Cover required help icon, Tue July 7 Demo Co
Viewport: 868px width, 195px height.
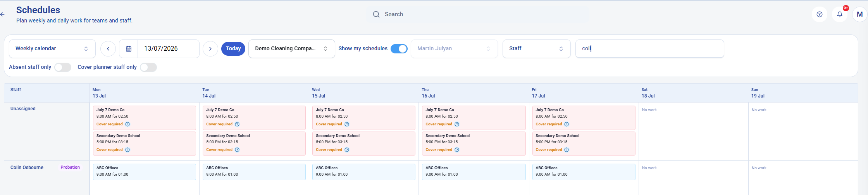click(237, 124)
